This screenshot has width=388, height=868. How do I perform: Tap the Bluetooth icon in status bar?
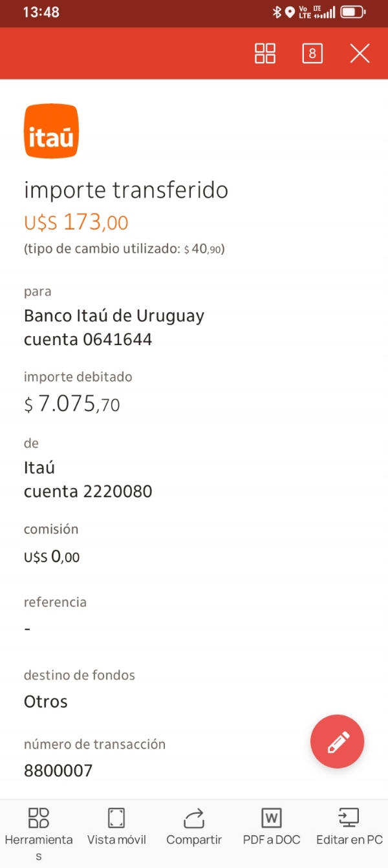pos(276,12)
